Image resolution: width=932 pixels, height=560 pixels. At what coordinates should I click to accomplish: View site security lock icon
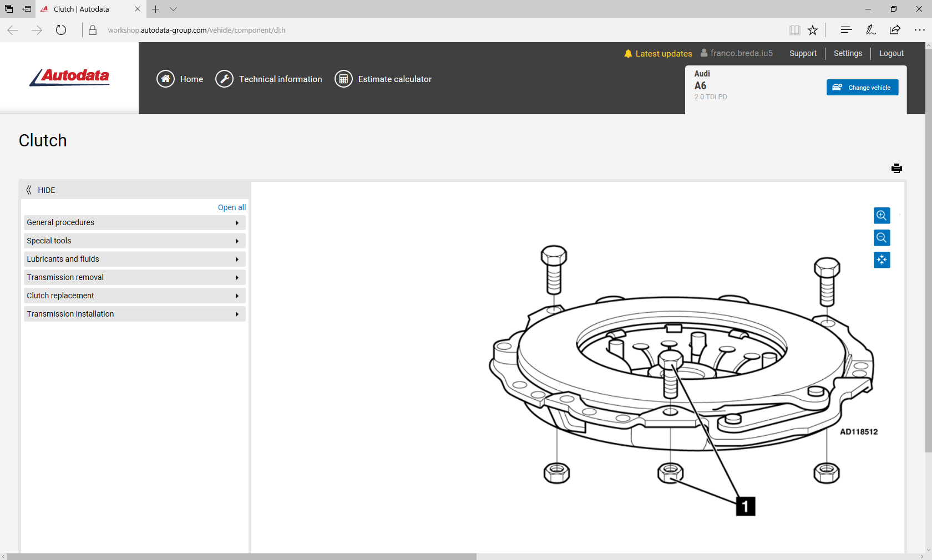tap(93, 30)
